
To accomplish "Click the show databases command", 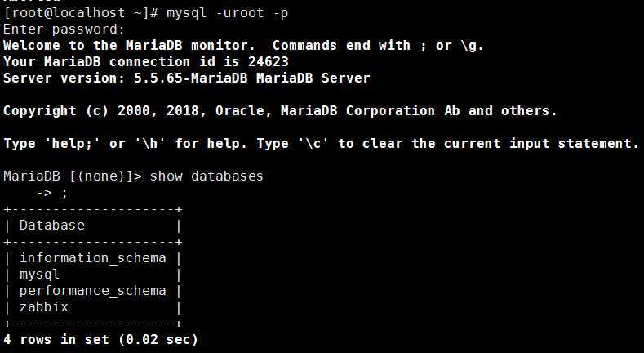I will 207,176.
